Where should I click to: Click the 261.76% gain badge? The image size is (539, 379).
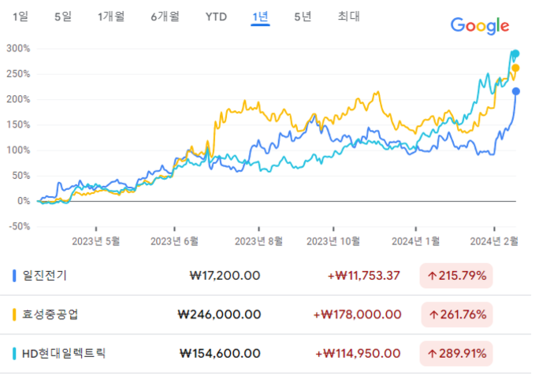pos(457,314)
